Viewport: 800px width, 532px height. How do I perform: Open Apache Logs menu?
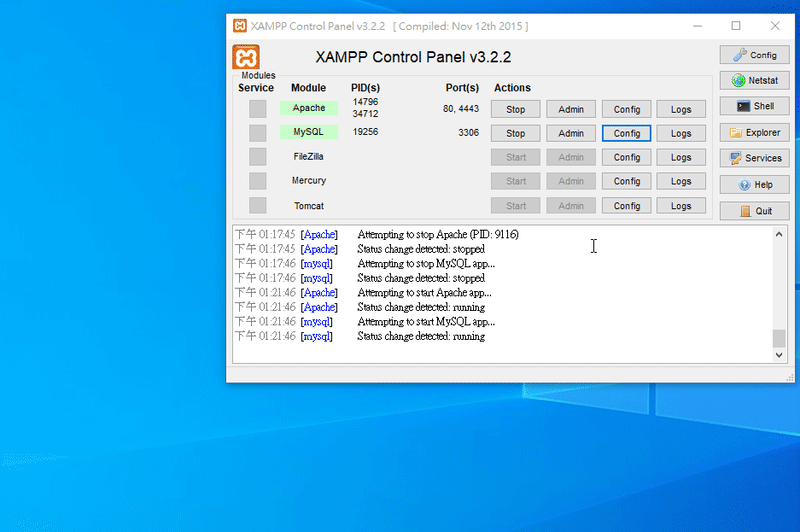681,109
